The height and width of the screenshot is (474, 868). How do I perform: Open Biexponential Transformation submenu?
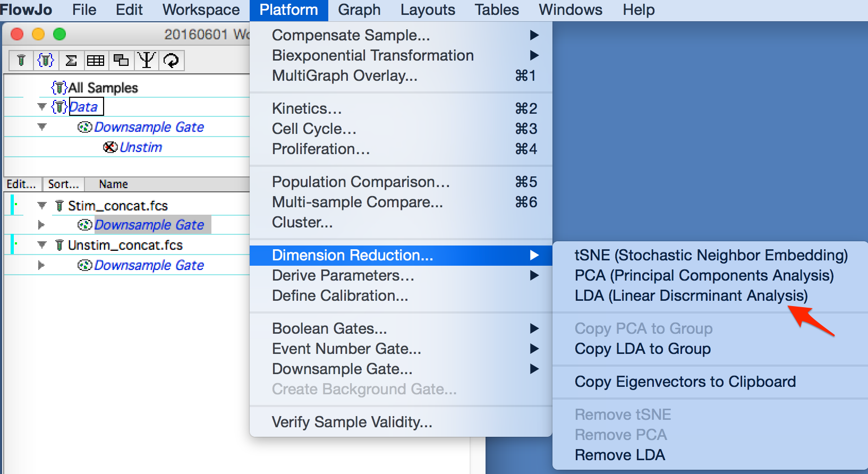click(401, 55)
